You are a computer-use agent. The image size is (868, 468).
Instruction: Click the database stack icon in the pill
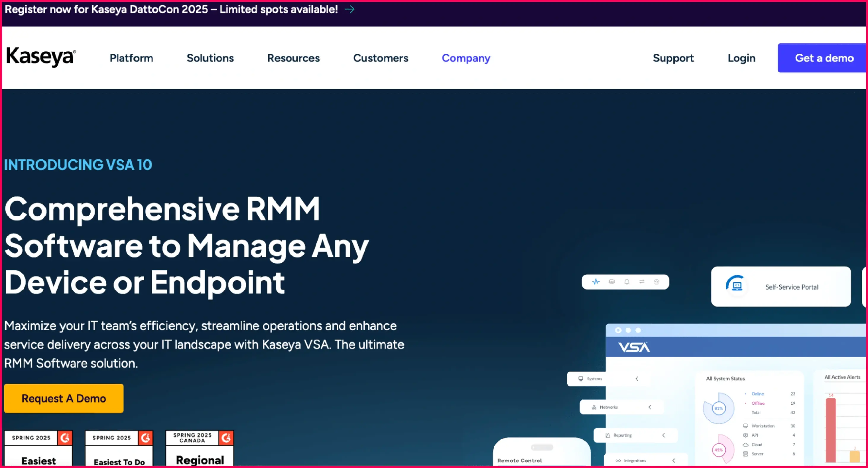612,282
